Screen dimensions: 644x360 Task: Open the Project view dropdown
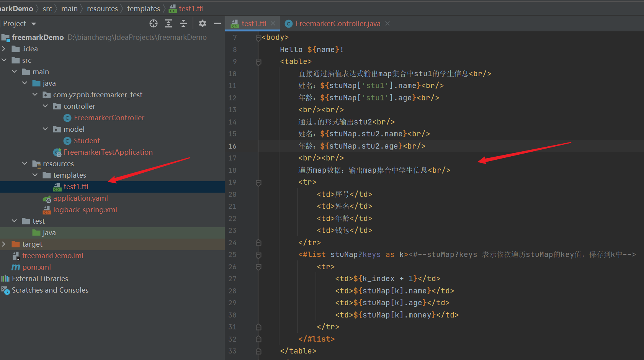pos(34,24)
